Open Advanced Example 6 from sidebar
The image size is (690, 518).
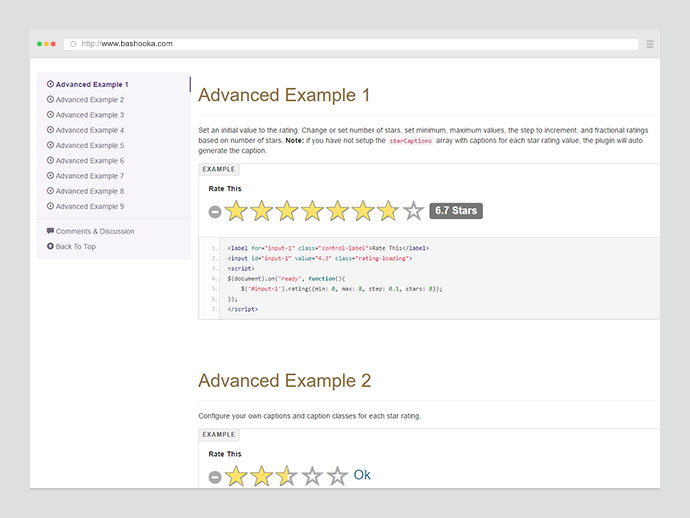pos(85,160)
